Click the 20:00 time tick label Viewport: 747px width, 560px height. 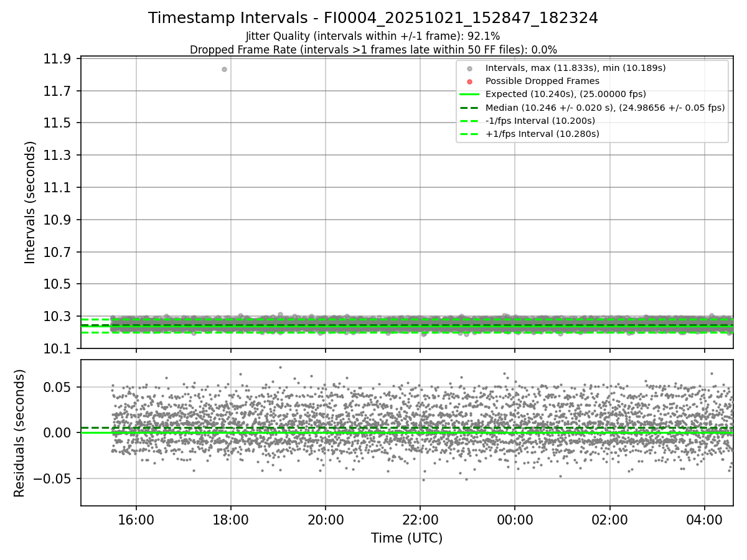coord(326,519)
